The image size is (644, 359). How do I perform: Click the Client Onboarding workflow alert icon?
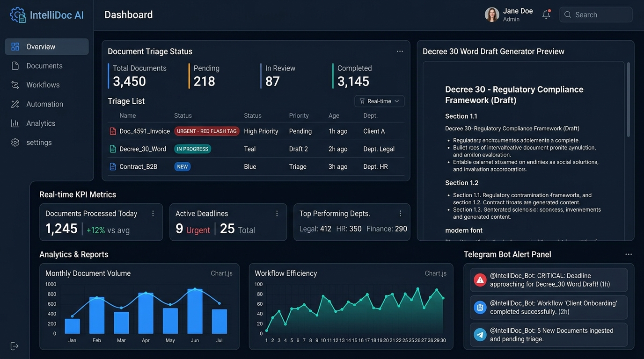tap(480, 307)
